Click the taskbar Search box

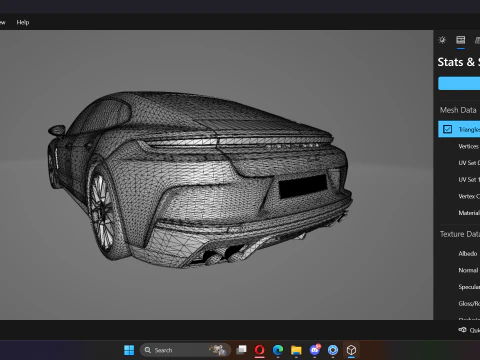coord(185,350)
